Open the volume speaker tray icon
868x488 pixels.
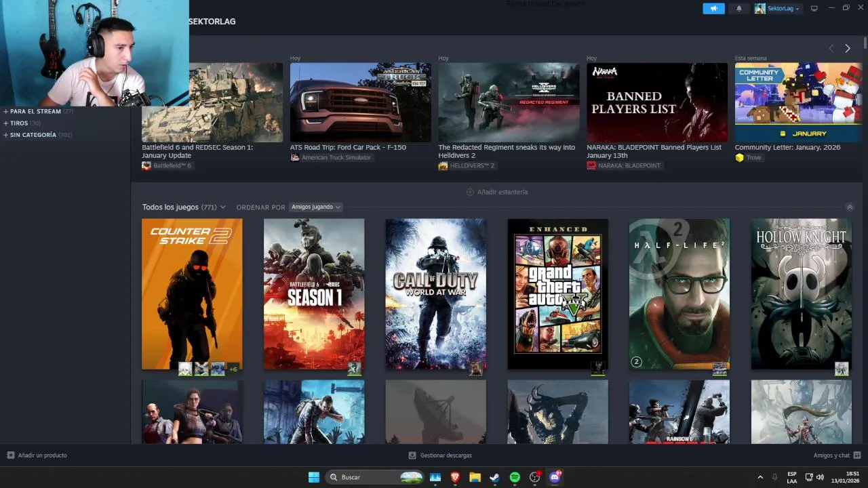point(820,477)
